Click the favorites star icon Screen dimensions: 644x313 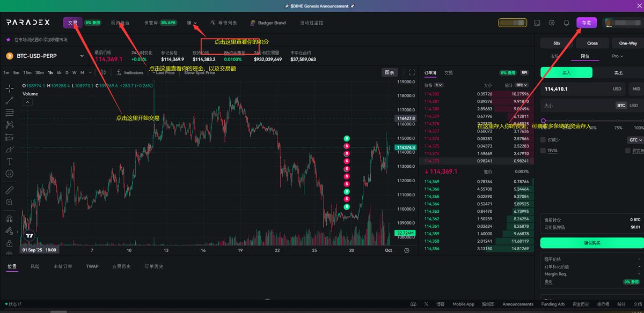pyautogui.click(x=8, y=40)
